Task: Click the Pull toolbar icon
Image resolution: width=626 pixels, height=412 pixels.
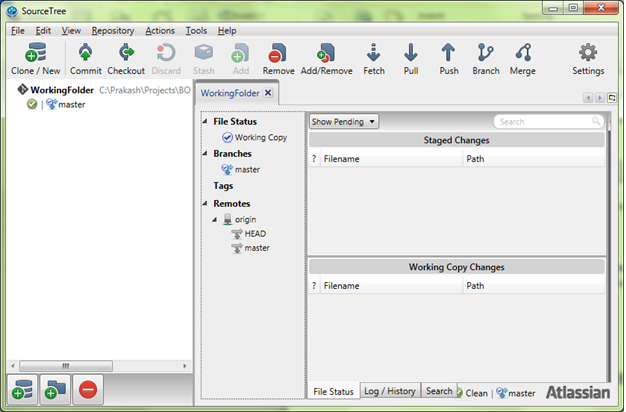Action: (x=411, y=53)
